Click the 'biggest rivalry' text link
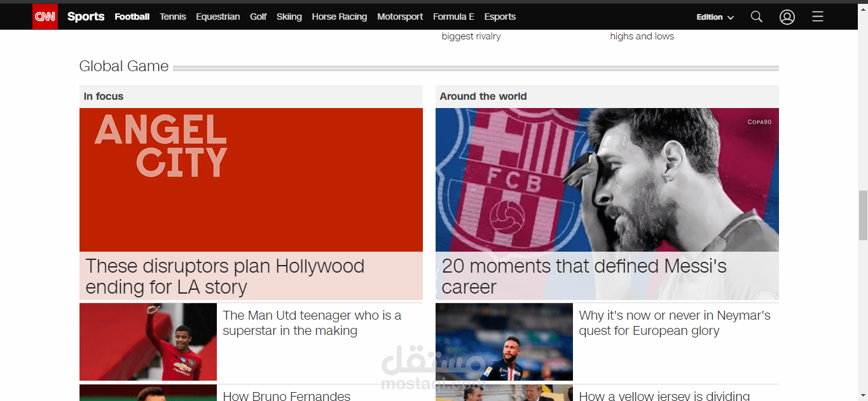Screen dimensions: 868x401 (x=471, y=36)
